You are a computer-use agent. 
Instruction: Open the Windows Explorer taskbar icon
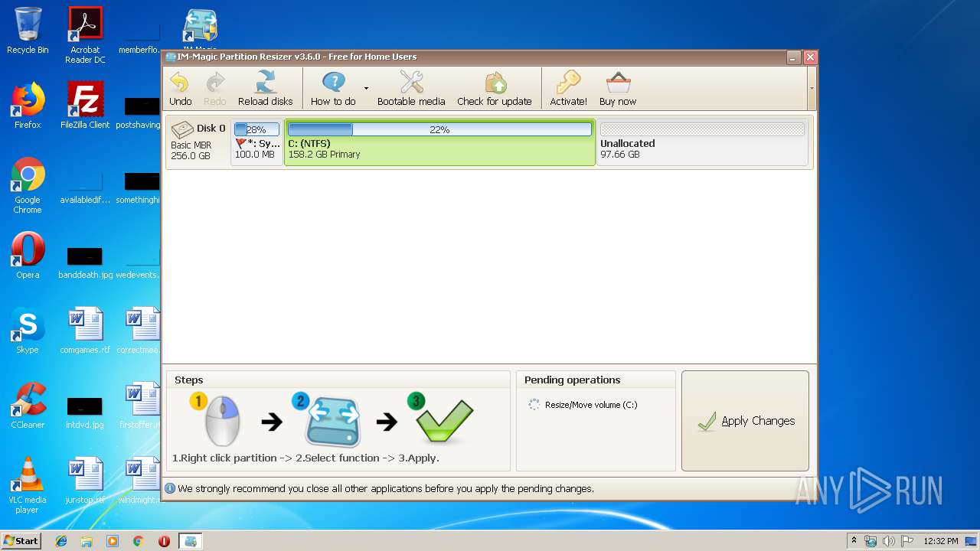87,541
